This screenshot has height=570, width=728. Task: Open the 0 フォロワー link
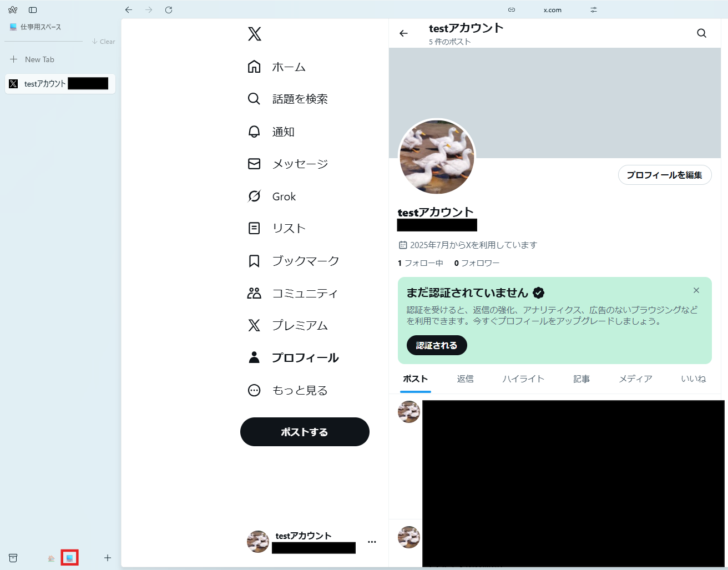coord(477,263)
